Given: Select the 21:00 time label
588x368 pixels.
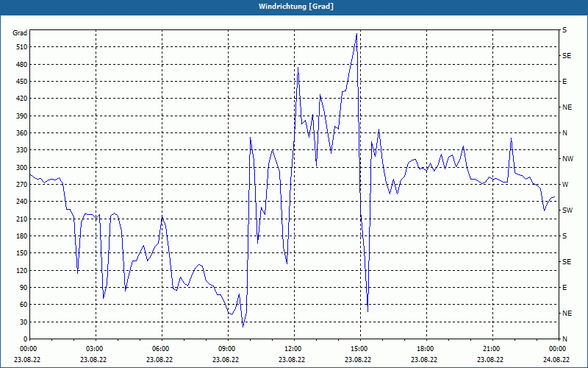Looking at the screenshot, I should (492, 348).
